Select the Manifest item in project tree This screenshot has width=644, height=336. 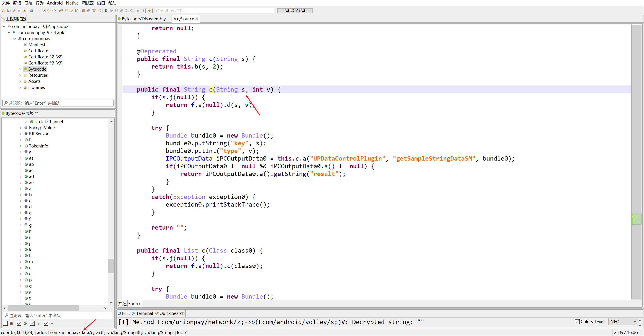pyautogui.click(x=36, y=45)
